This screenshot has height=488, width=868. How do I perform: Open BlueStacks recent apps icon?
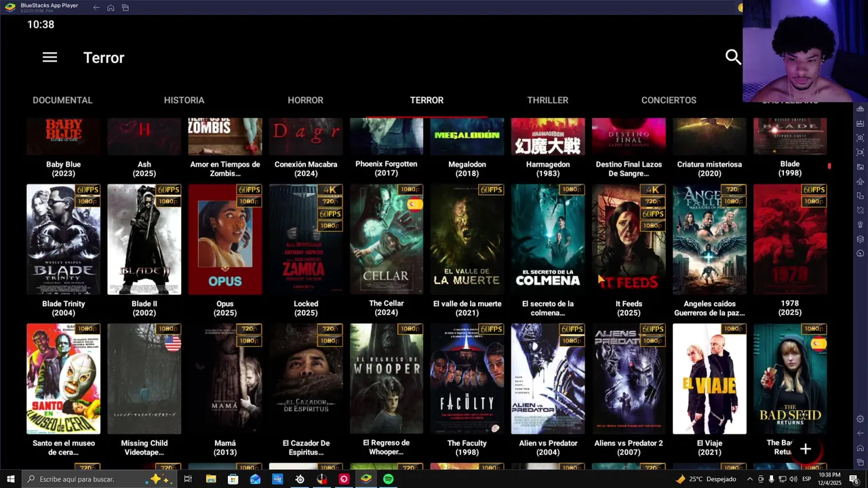coord(125,7)
